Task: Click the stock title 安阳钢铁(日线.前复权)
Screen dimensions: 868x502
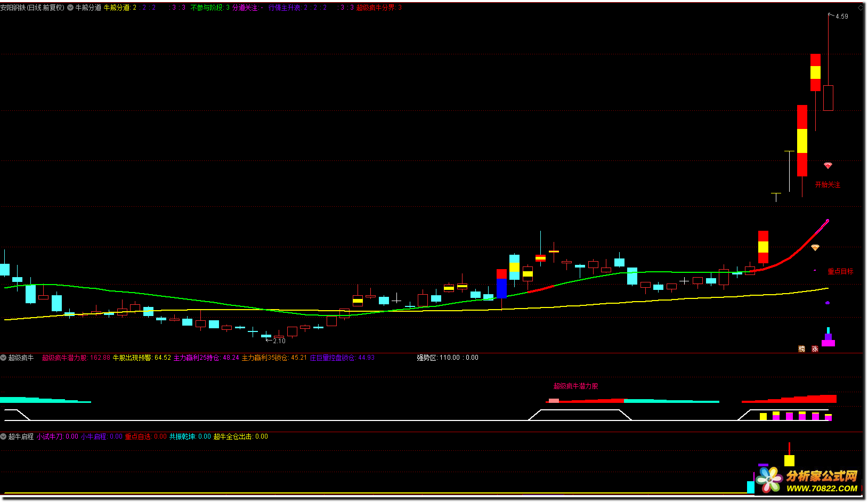Action: [x=33, y=7]
